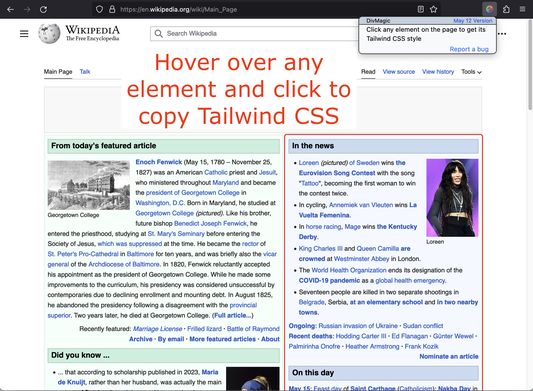Click 'From today's featured article' heading

103,146
